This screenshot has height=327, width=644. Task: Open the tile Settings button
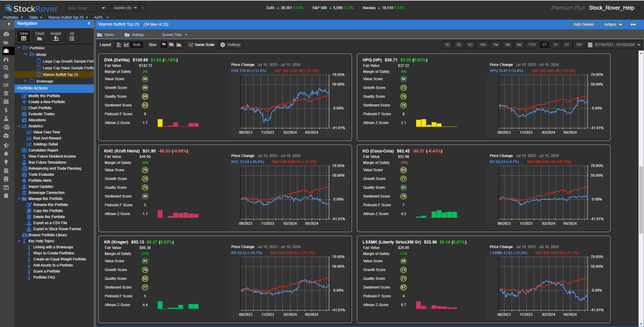point(231,45)
